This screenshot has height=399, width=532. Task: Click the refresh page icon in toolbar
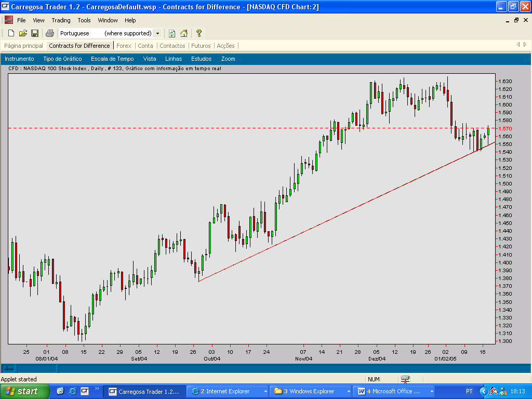[172, 33]
